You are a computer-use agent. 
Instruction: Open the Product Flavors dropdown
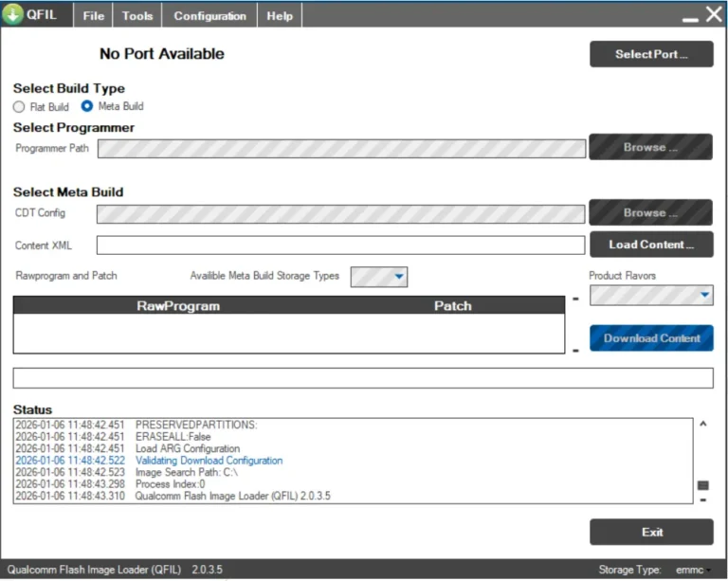(x=651, y=295)
